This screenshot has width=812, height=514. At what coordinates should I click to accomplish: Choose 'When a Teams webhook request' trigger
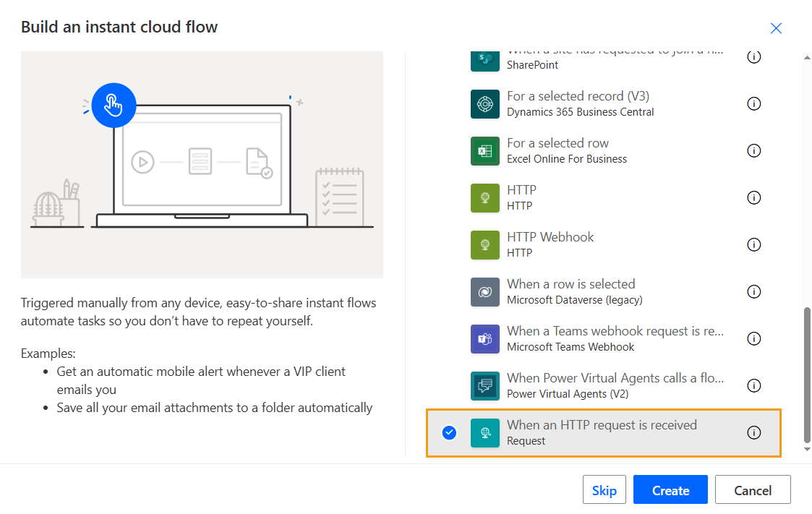615,331
